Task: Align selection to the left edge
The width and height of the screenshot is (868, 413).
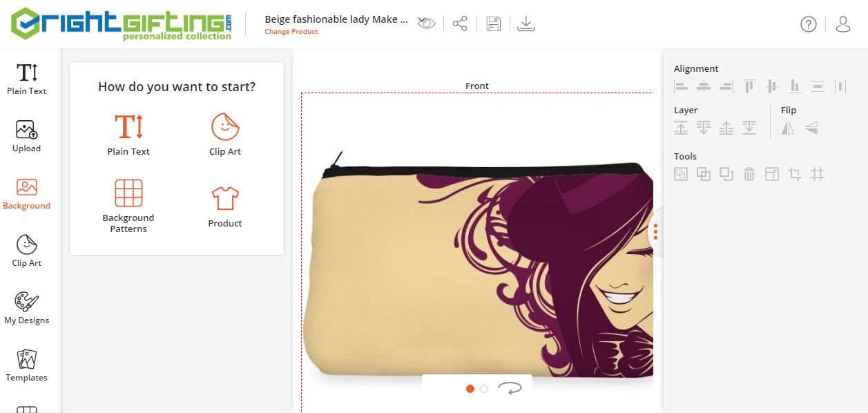Action: 681,86
